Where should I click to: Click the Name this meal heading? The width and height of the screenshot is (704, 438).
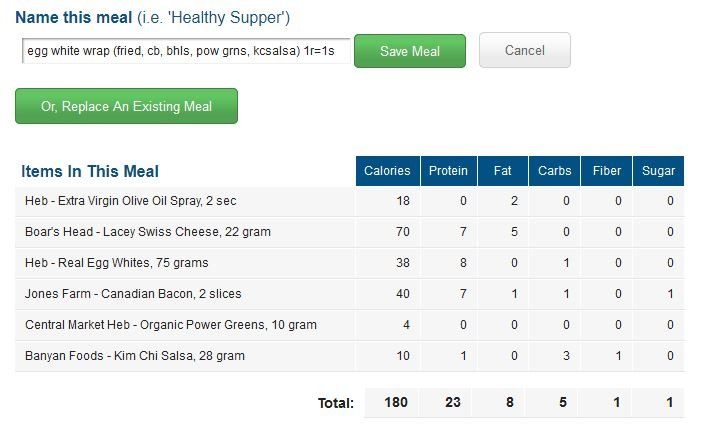tap(74, 18)
